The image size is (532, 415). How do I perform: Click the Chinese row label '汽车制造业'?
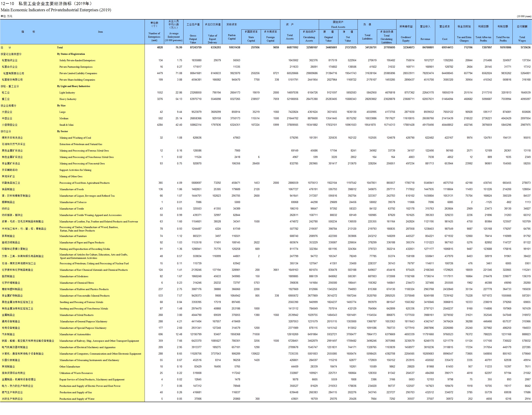8,334
